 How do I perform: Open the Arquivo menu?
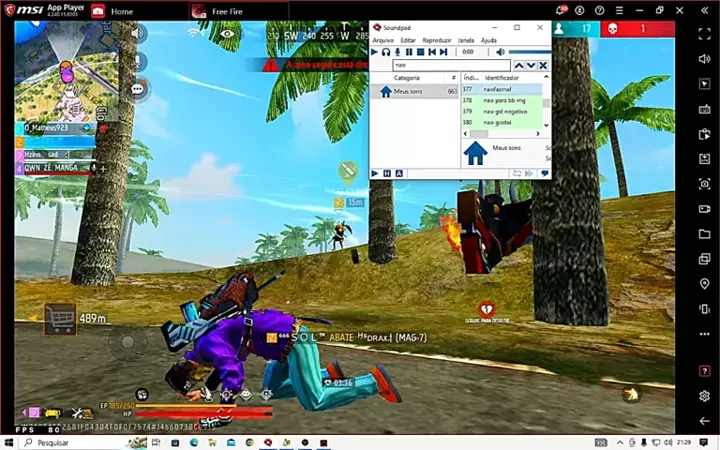382,39
